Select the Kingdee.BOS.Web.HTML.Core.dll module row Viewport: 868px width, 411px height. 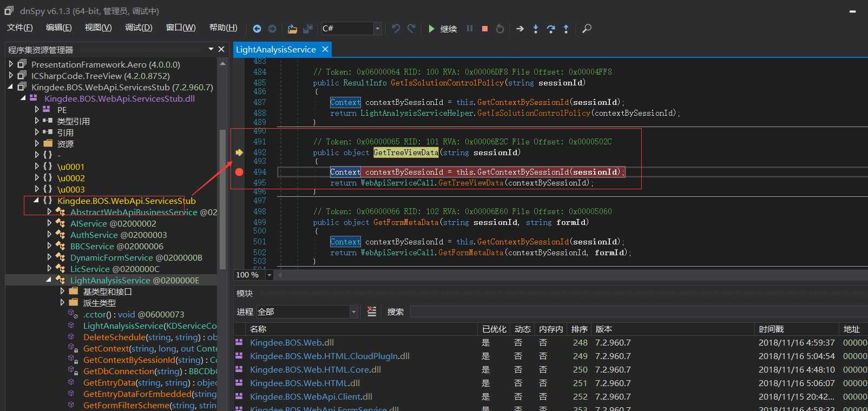point(551,369)
